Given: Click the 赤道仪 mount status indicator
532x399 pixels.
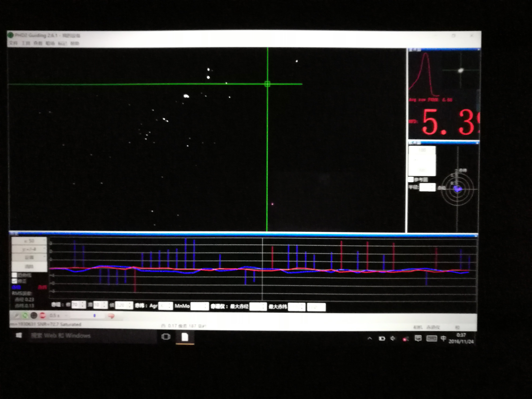Looking at the screenshot, I should coord(433,327).
